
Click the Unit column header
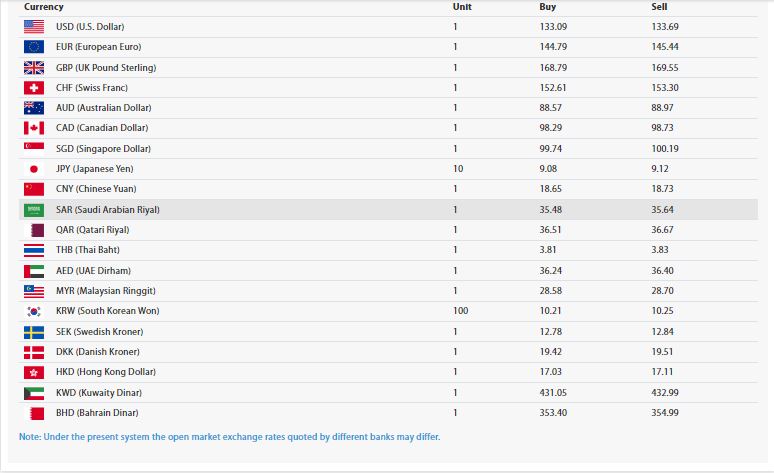pyautogui.click(x=462, y=7)
